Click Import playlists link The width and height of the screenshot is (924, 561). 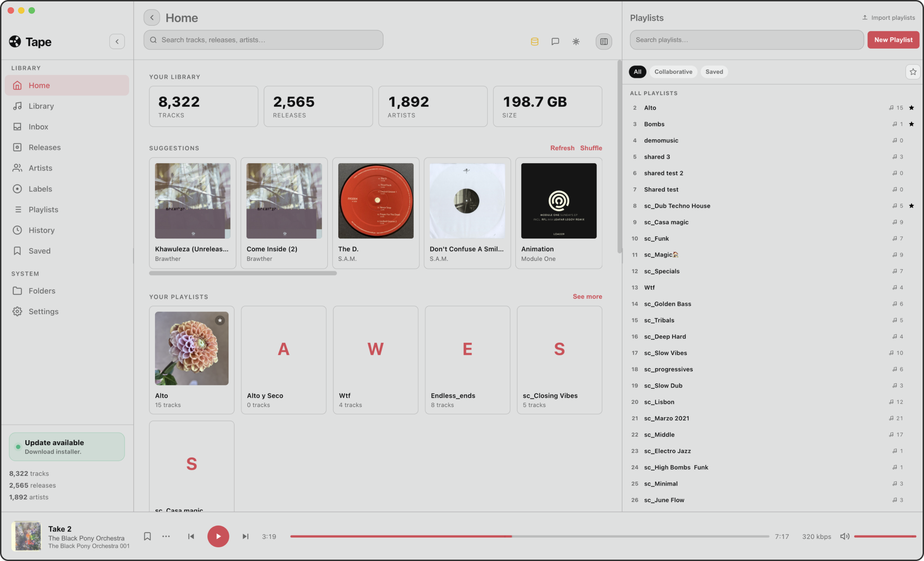point(888,17)
